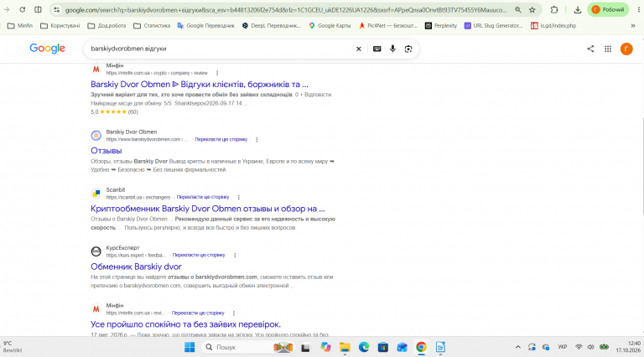Go forward with the browser arrow
The height and width of the screenshot is (357, 644).
point(7,9)
